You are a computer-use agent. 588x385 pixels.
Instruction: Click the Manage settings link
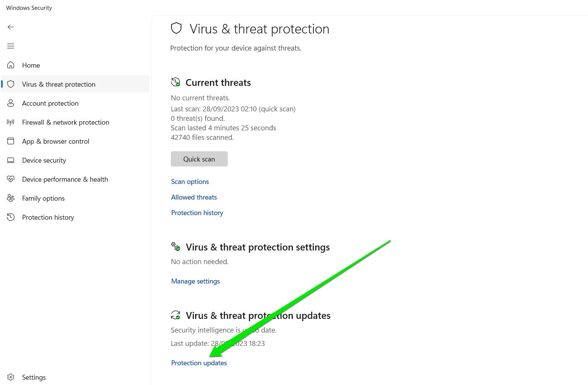point(195,281)
